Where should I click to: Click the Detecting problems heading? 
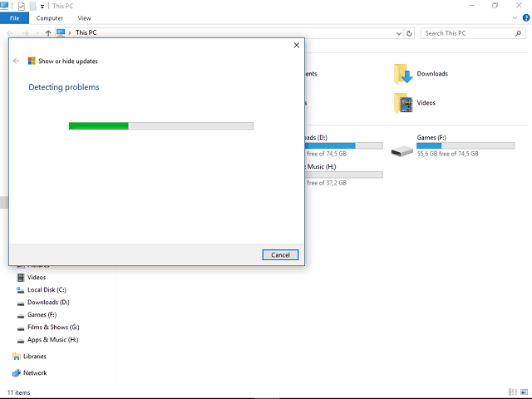(64, 86)
